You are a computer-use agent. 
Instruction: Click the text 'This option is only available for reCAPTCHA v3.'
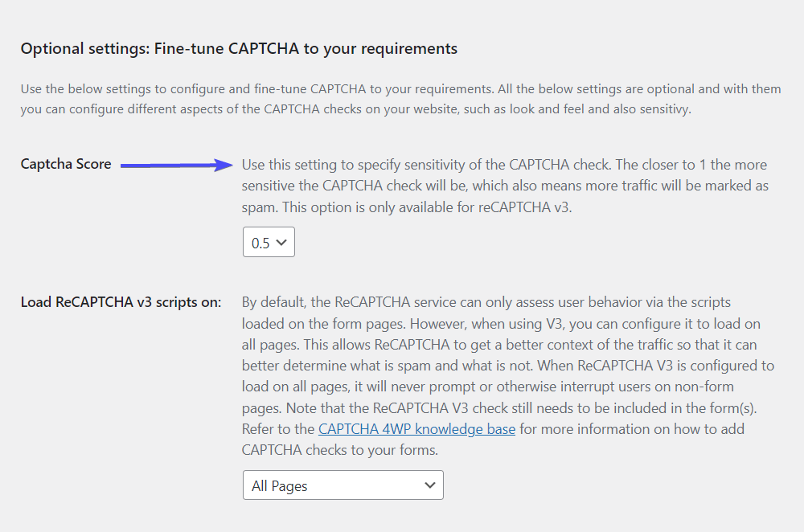pyautogui.click(x=427, y=207)
